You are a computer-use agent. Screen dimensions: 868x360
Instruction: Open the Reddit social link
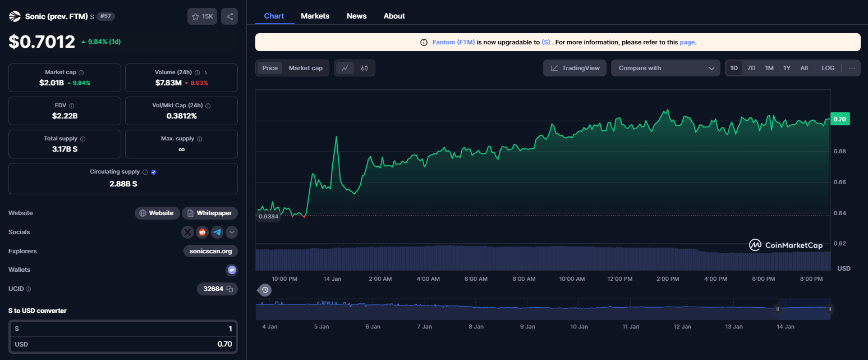coord(203,232)
